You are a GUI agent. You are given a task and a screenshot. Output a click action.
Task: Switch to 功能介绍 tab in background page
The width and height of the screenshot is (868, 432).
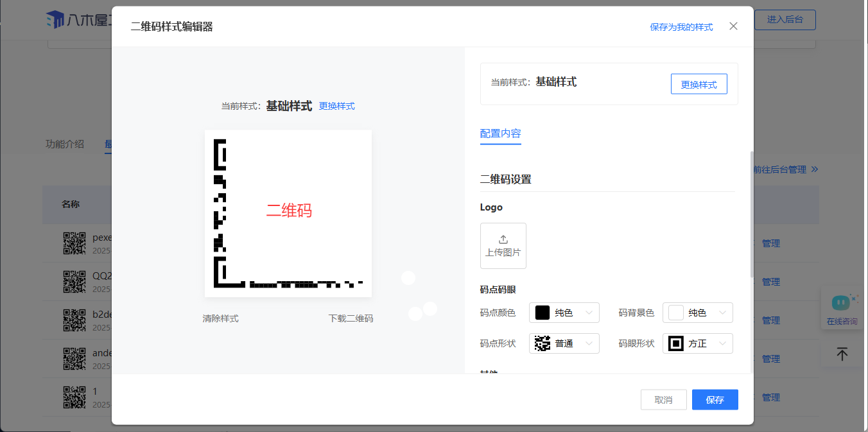tap(65, 144)
